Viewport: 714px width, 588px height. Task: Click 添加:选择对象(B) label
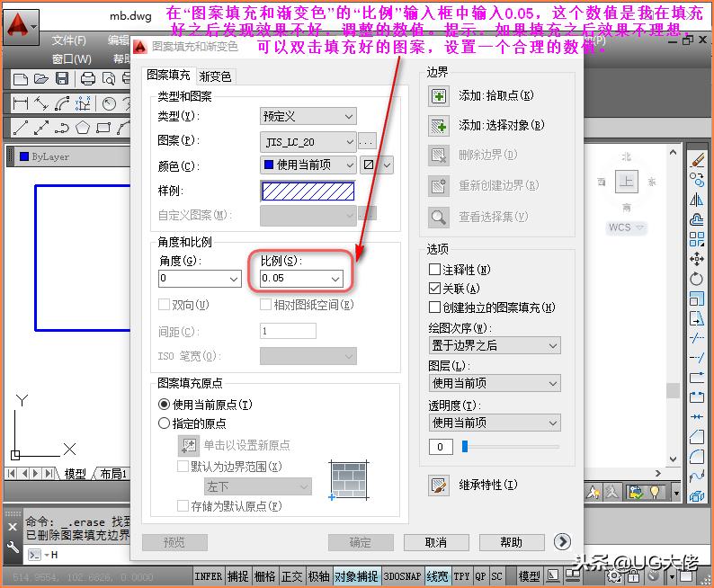tap(502, 125)
